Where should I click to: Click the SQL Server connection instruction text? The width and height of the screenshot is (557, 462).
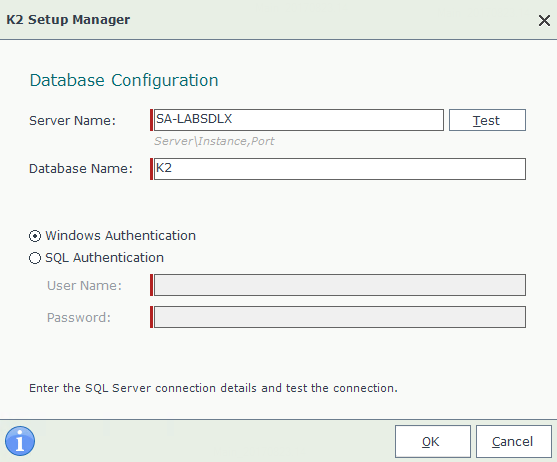tap(213, 388)
